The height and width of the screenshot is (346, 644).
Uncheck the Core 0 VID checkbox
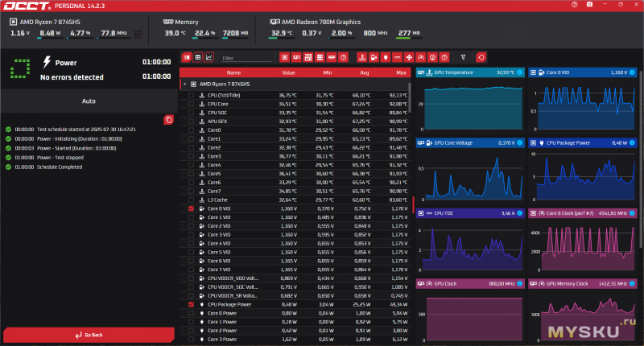point(191,208)
